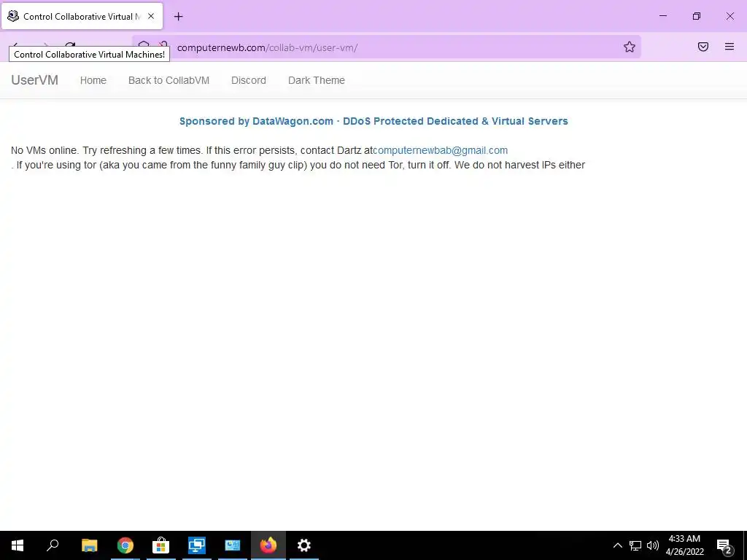Open Settings gear in the taskbar
This screenshot has width=747, height=560.
(x=304, y=545)
